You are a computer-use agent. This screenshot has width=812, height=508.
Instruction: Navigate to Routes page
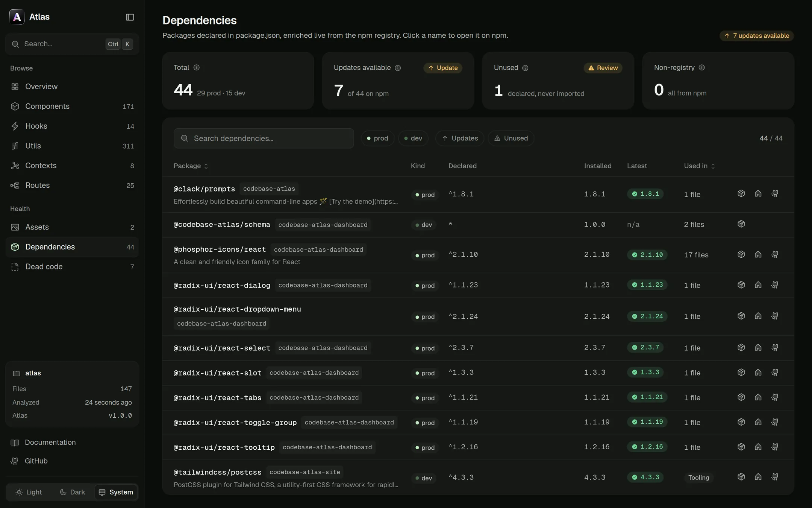[72, 186]
